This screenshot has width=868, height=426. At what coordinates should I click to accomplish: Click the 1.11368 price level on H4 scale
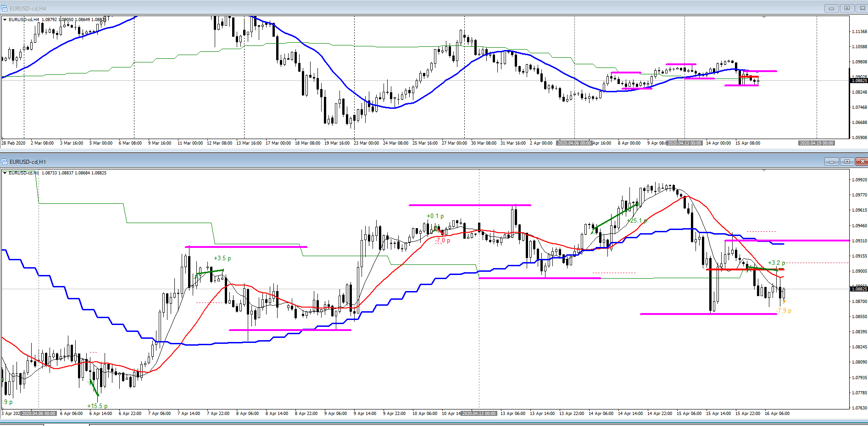pyautogui.click(x=859, y=32)
